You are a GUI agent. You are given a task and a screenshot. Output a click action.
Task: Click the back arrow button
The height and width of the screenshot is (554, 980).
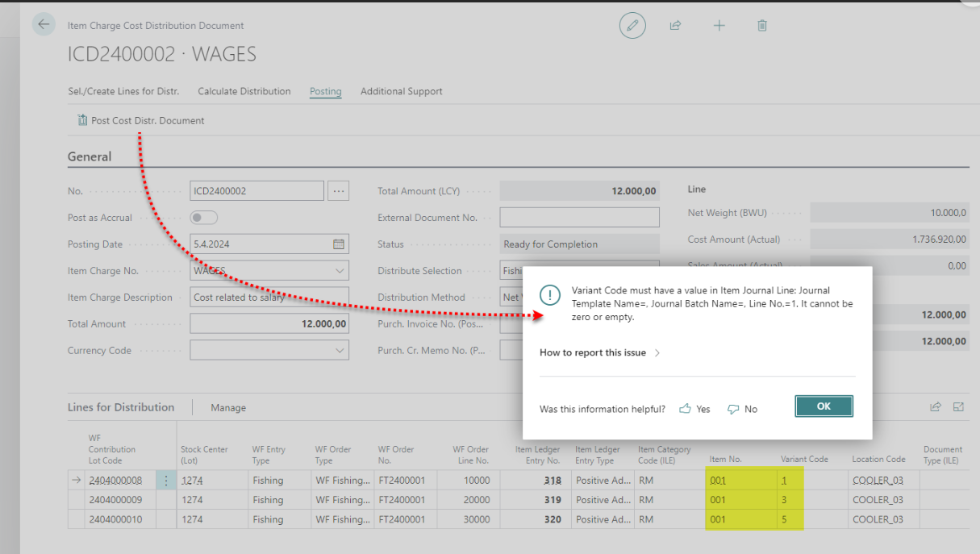point(44,24)
